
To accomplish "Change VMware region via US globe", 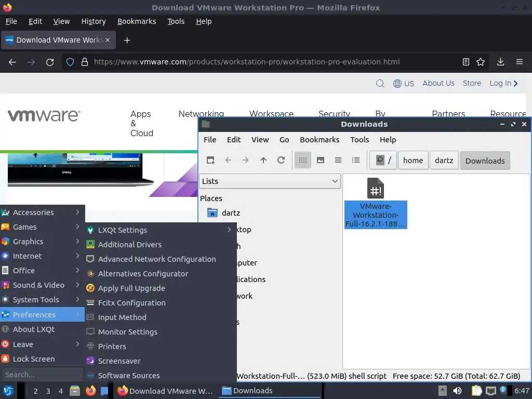I will (x=403, y=84).
